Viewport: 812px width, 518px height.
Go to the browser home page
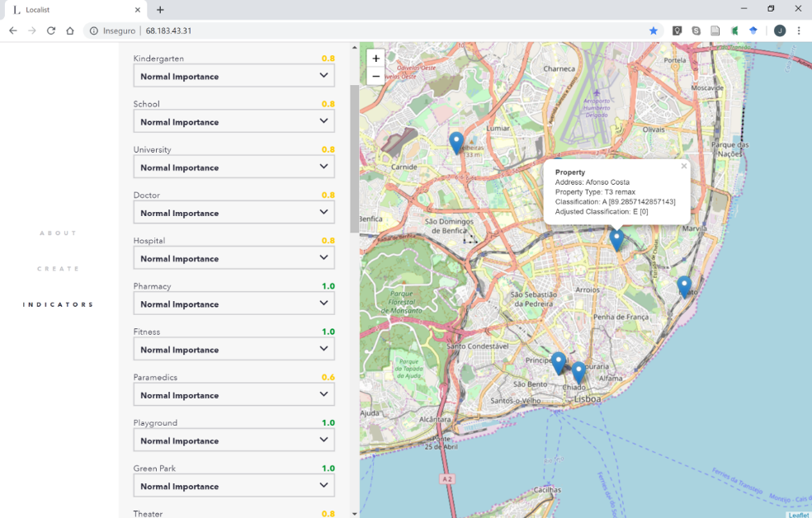tap(70, 31)
